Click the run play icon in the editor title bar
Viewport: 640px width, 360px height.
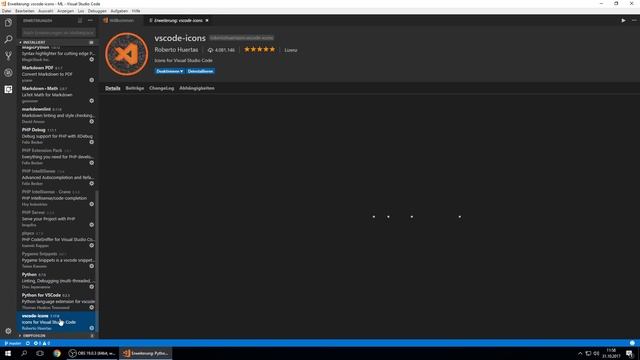pos(623,20)
